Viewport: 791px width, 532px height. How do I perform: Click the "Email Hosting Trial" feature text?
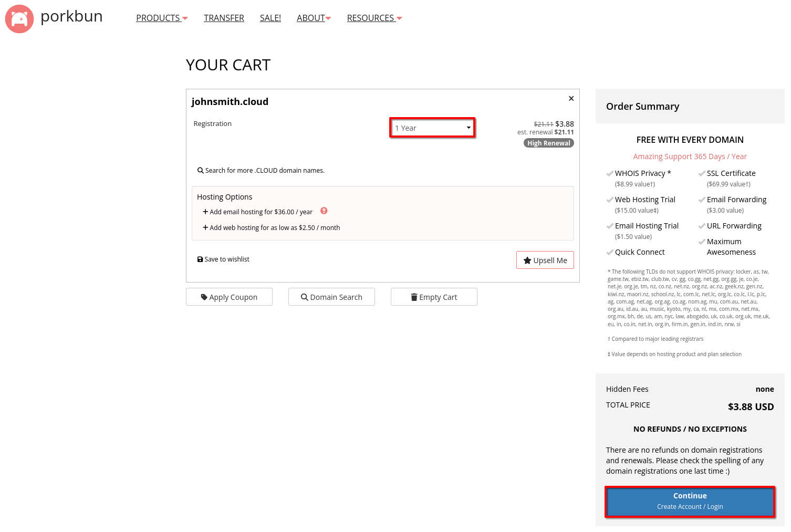647,226
